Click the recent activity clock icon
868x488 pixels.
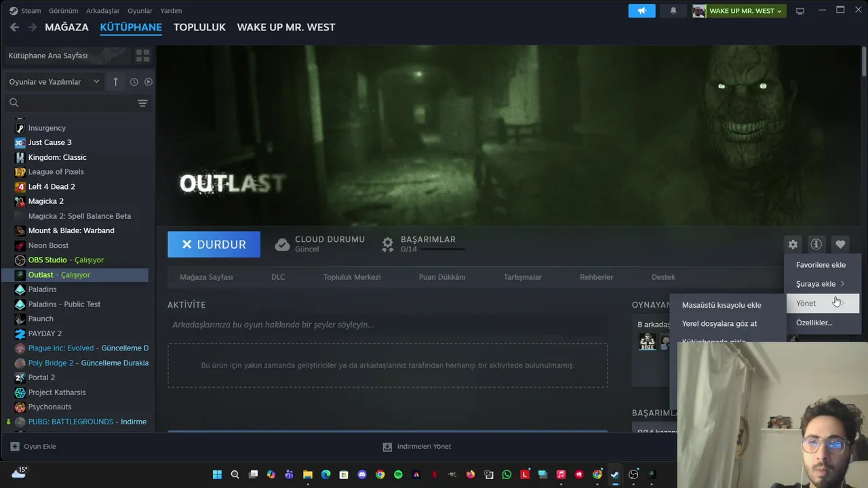point(134,82)
